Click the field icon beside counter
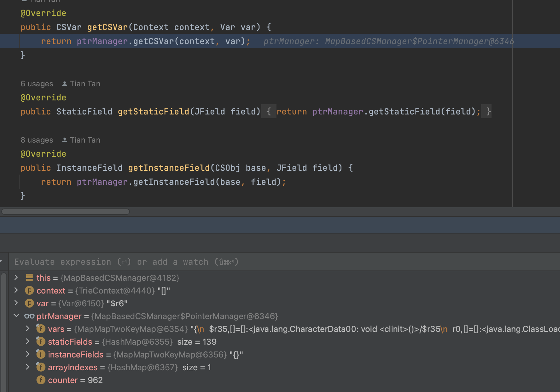560x392 pixels. (41, 380)
